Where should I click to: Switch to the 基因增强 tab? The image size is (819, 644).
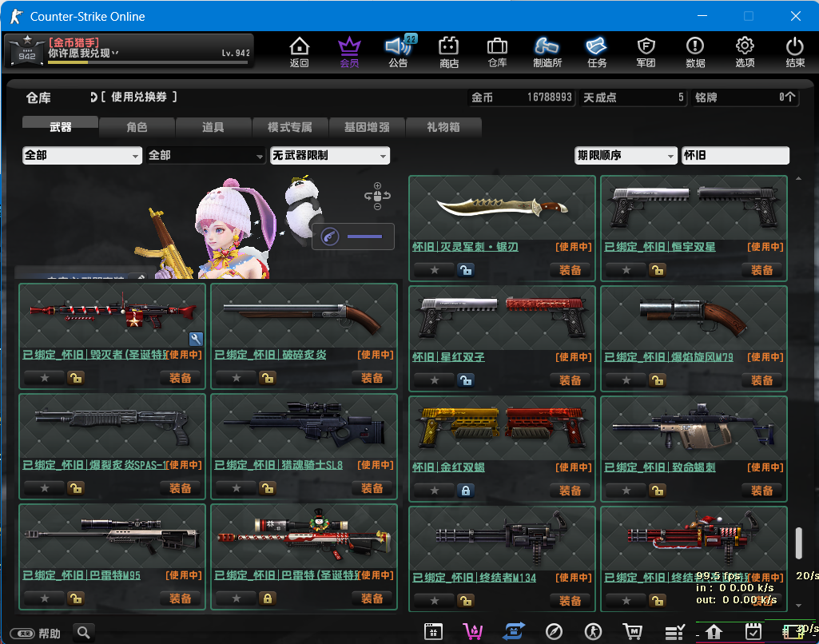367,127
